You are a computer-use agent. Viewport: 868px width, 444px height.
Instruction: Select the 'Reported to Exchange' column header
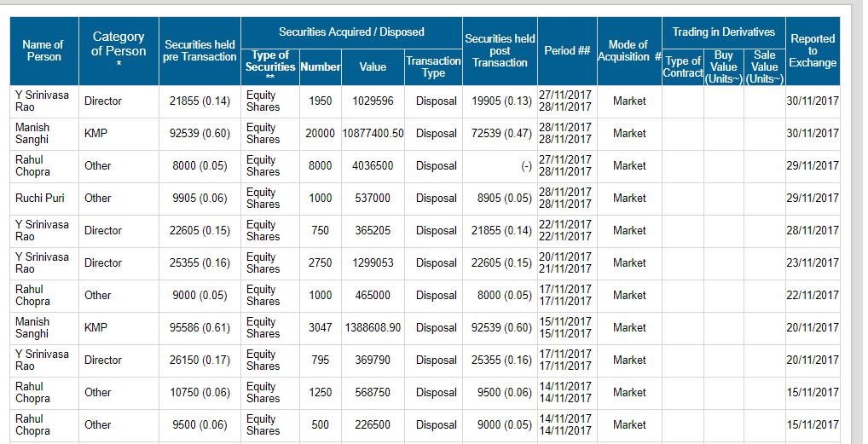[813, 50]
